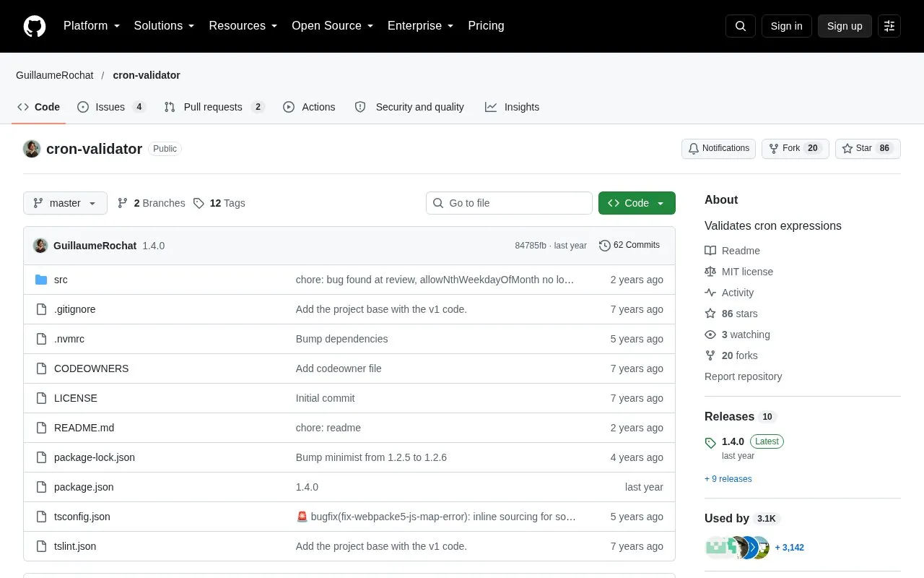Open the Actions tab

[x=309, y=107]
